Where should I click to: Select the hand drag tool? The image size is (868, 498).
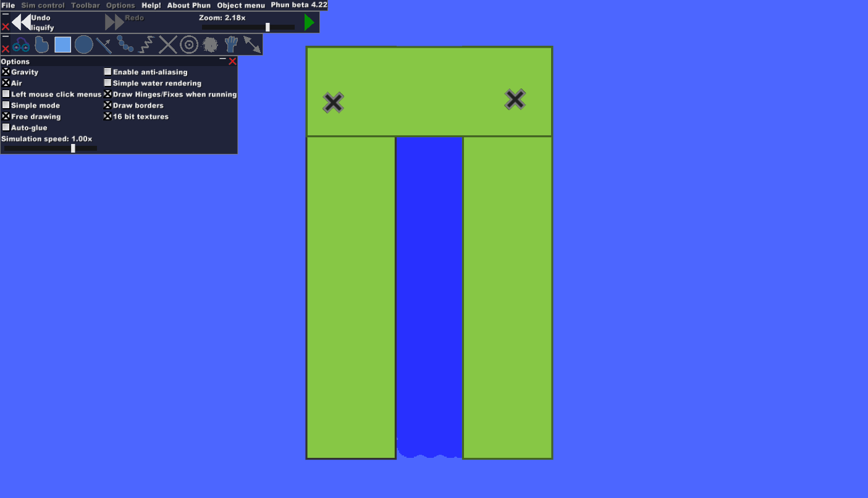(x=231, y=44)
